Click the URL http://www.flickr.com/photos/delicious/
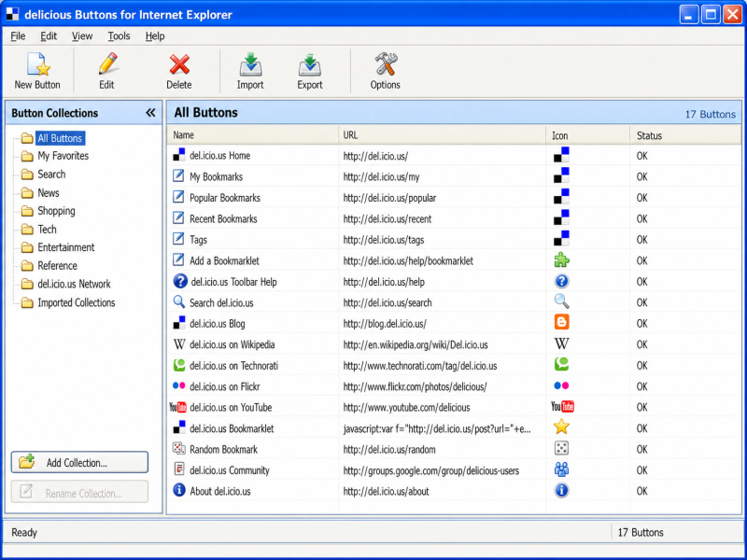The image size is (747, 560). pos(415,386)
